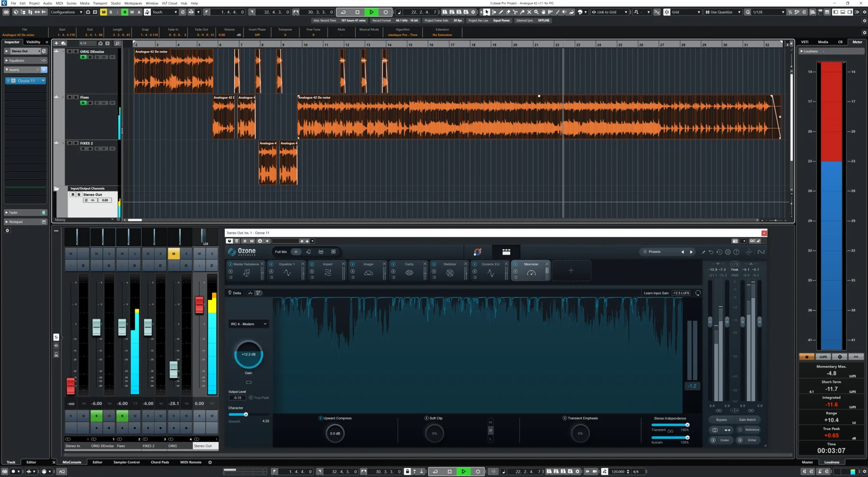The height and width of the screenshot is (477, 868).
Task: Open Ozone settings gear
Action: point(728,252)
